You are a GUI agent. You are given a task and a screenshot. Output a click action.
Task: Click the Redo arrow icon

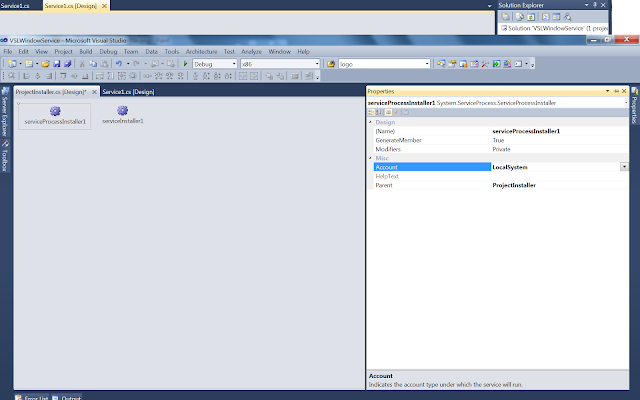pyautogui.click(x=136, y=64)
